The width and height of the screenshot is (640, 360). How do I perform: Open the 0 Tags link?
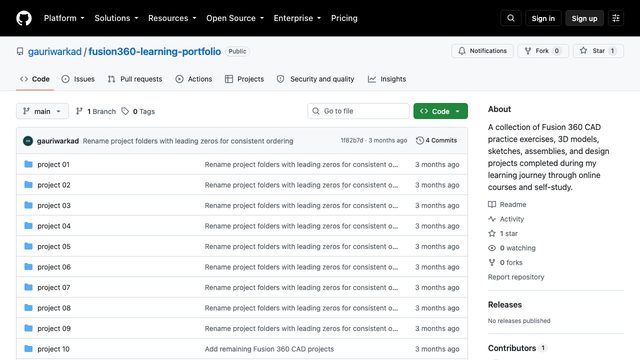138,111
